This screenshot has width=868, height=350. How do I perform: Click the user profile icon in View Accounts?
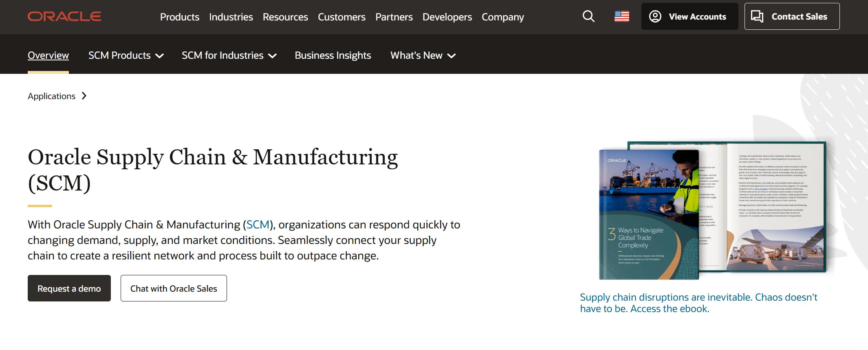click(x=655, y=16)
